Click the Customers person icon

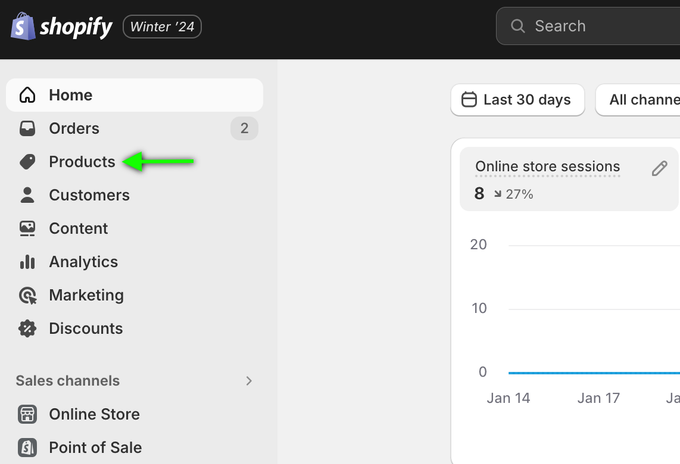27,195
